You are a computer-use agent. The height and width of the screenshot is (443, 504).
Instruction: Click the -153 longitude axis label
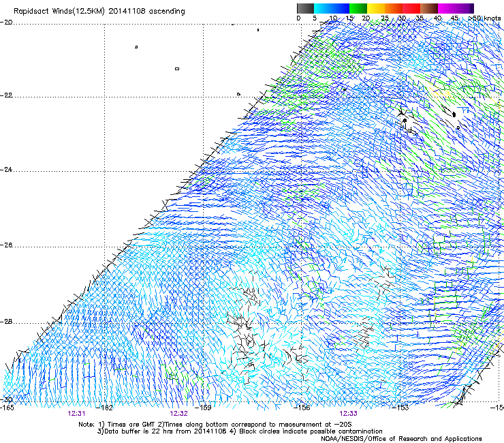point(400,408)
